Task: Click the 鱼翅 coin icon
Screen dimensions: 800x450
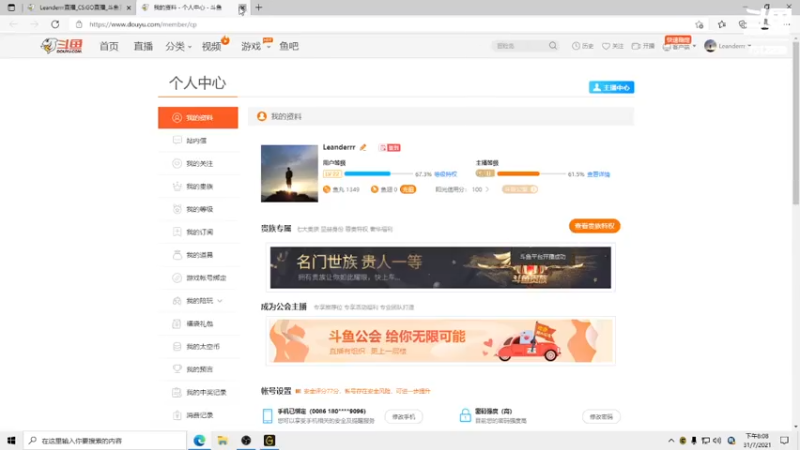Action: pos(374,189)
